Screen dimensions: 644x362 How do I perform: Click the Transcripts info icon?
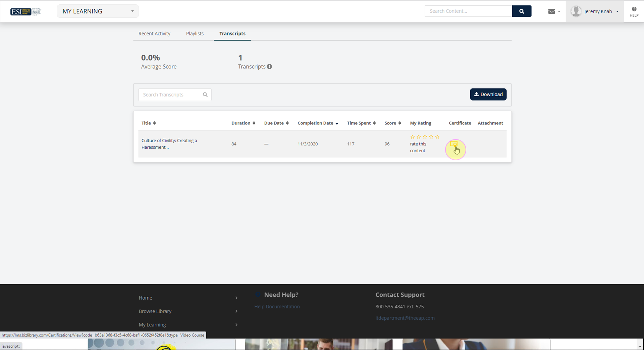[x=269, y=66]
